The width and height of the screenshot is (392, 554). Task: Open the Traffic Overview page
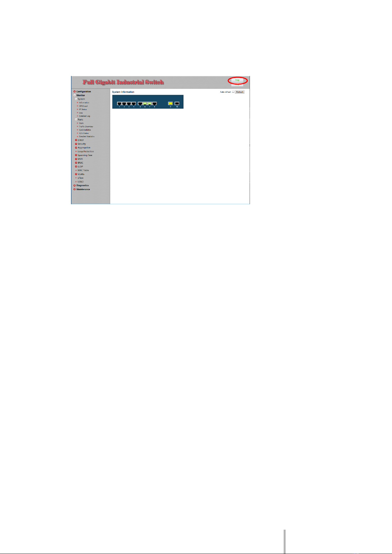point(86,127)
